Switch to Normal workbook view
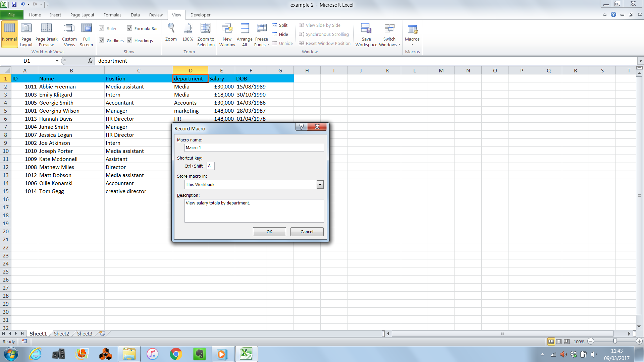 tap(9, 34)
